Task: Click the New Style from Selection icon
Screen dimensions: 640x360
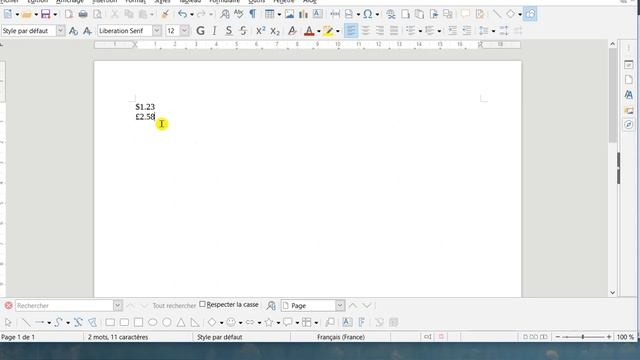Action: click(87, 31)
